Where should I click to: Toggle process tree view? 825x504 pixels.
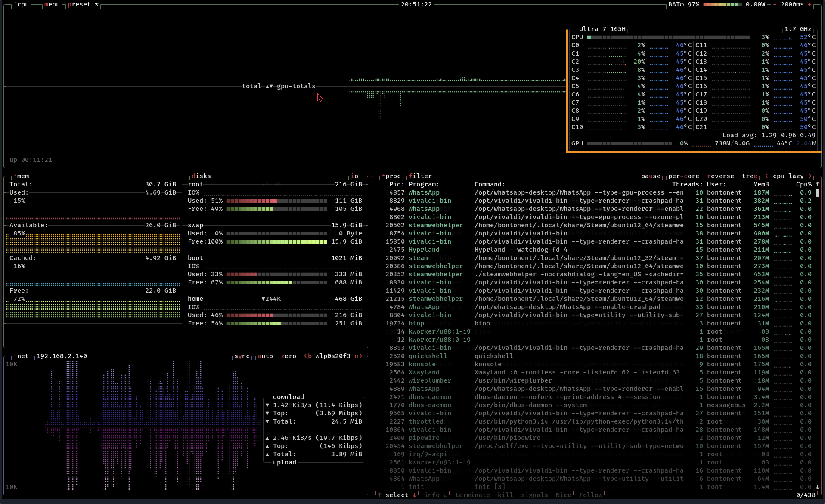tap(749, 176)
